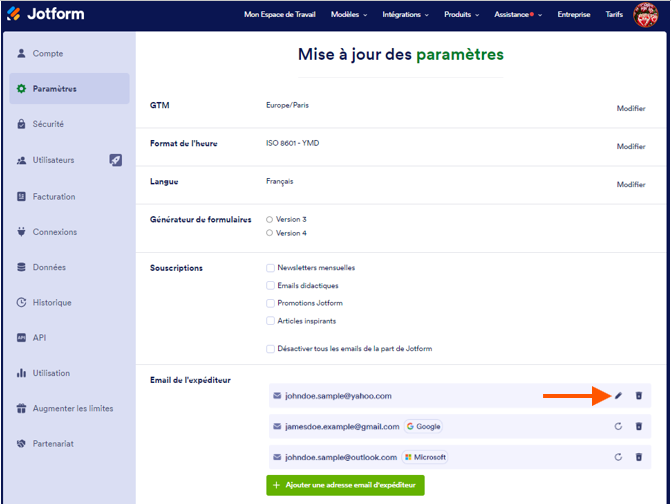671x504 pixels.
Task: Check Articles inspirants subscription
Action: (x=270, y=321)
